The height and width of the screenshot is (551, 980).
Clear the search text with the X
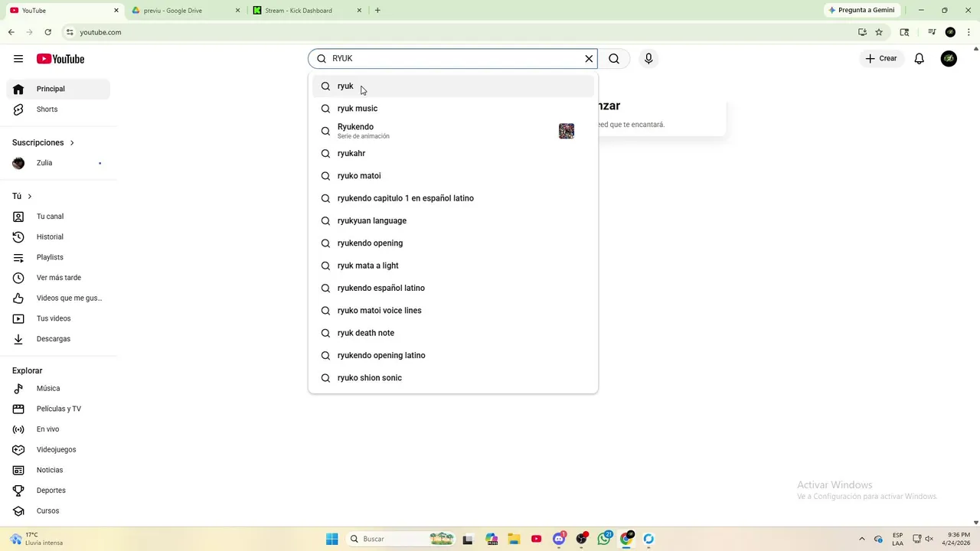click(589, 59)
